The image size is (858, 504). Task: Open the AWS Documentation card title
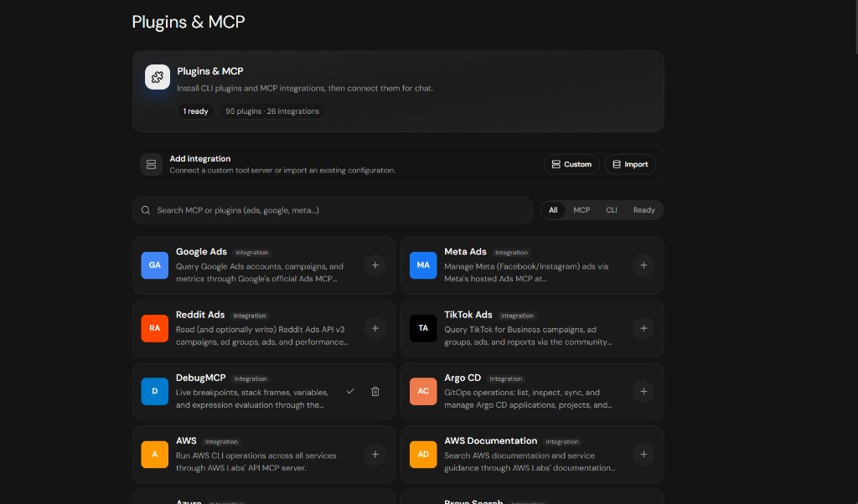click(x=491, y=440)
